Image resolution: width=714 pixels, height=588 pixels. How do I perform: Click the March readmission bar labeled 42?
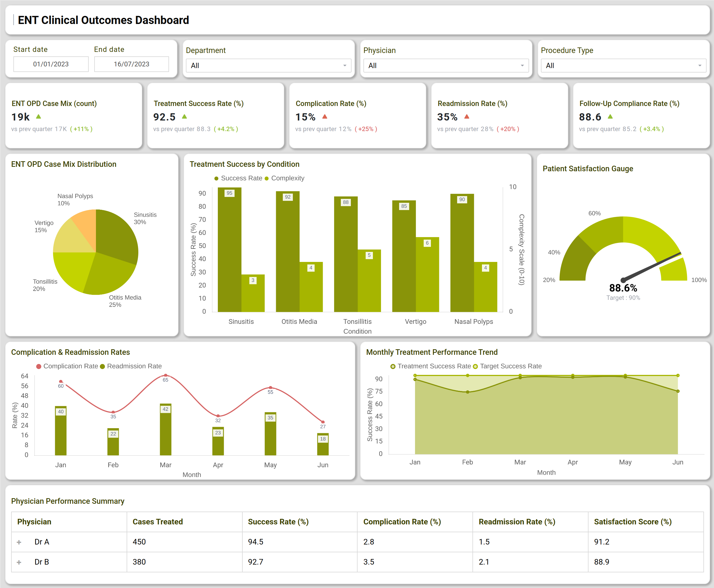point(165,430)
